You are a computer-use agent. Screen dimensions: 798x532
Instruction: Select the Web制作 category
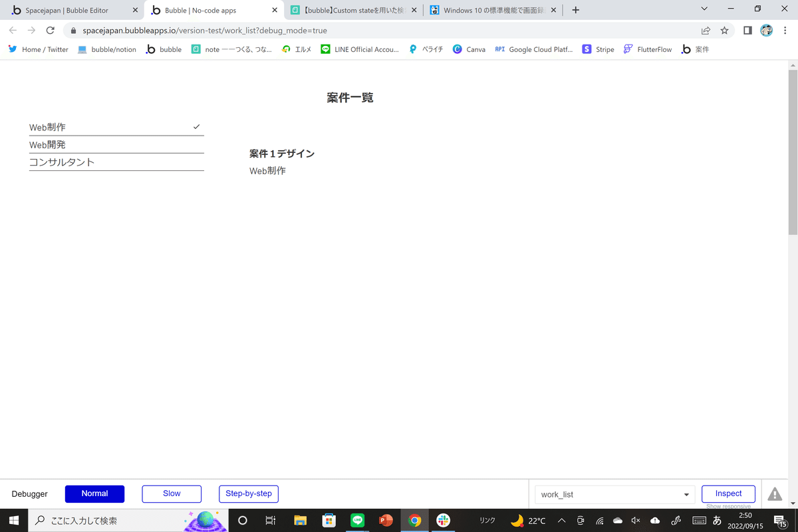[116, 127]
